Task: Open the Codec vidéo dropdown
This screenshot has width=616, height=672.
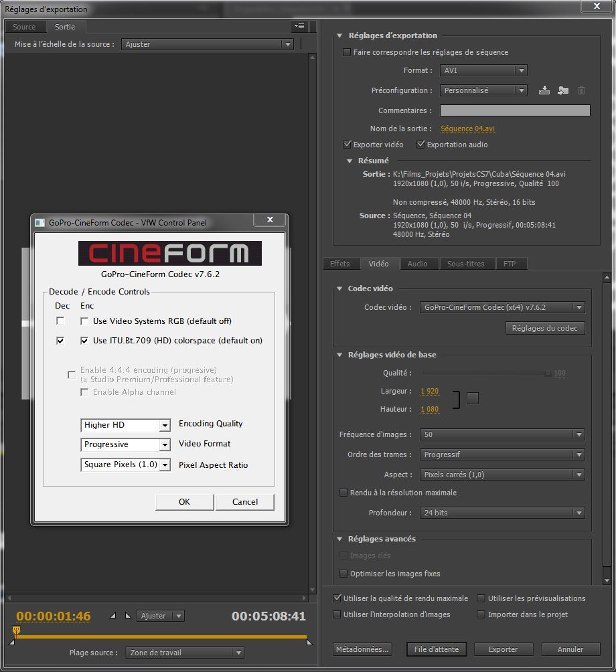Action: 502,307
